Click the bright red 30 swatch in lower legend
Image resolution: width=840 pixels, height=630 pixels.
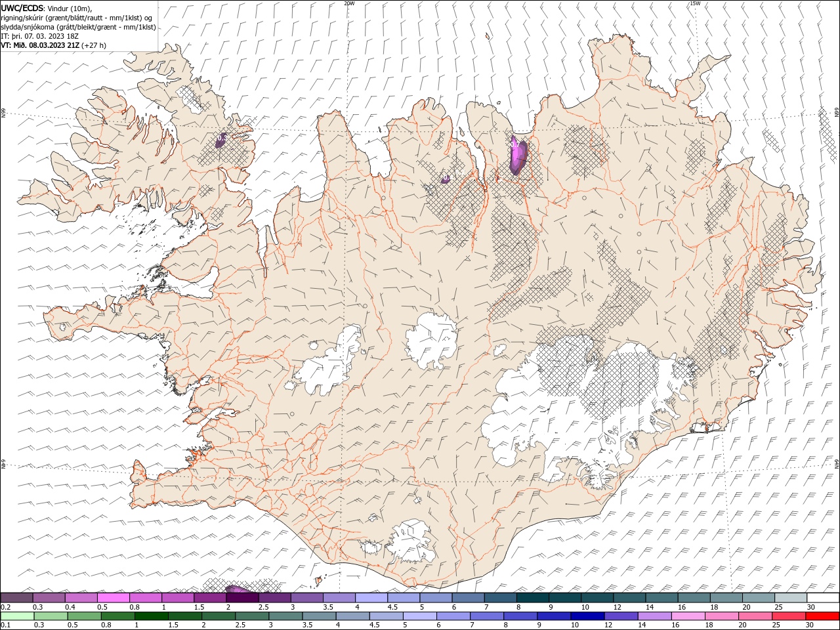[x=822, y=616]
